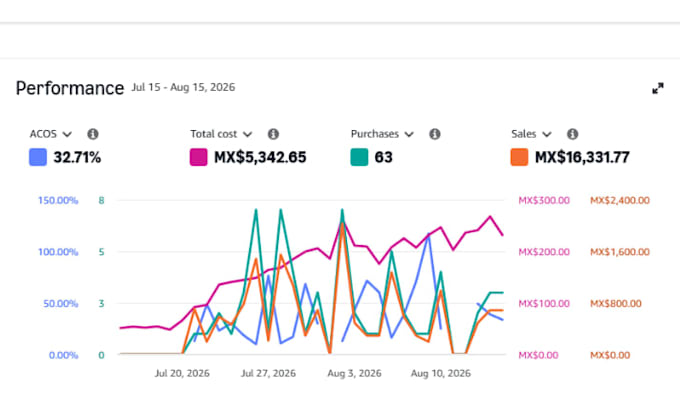Click the MX$16,331.77 sales value
The width and height of the screenshot is (680, 411).
click(x=582, y=157)
